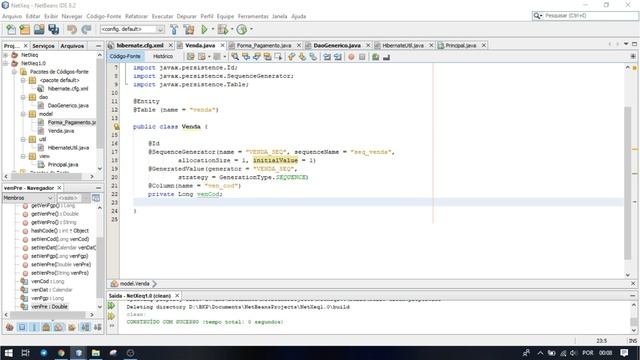
Task: Switch to DaoGenerico.java editor tab
Action: click(x=337, y=45)
